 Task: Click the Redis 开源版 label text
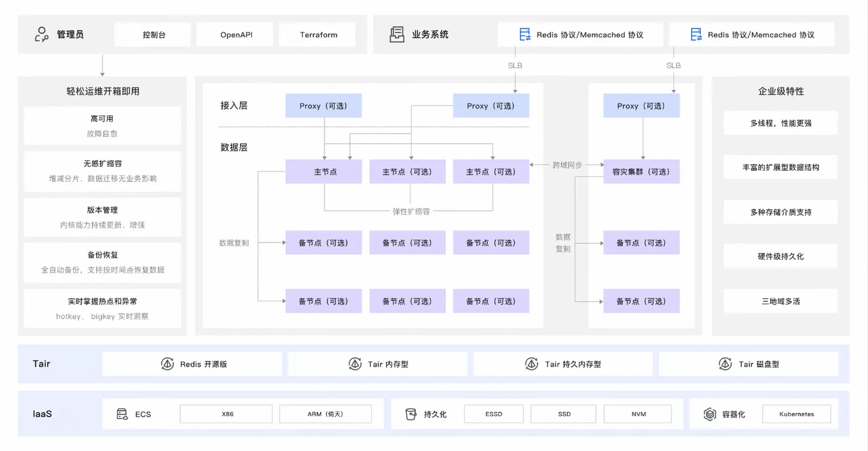coord(203,364)
